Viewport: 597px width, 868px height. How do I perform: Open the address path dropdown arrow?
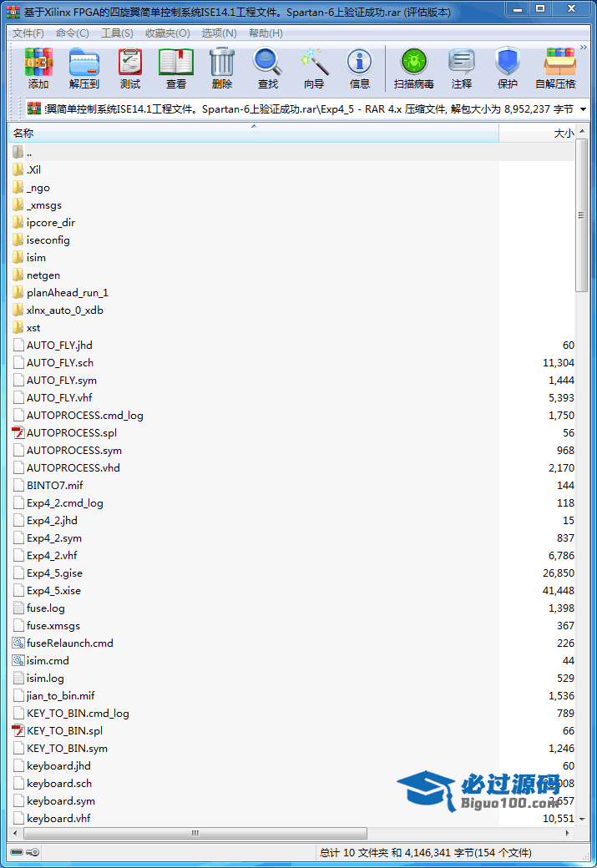(583, 109)
